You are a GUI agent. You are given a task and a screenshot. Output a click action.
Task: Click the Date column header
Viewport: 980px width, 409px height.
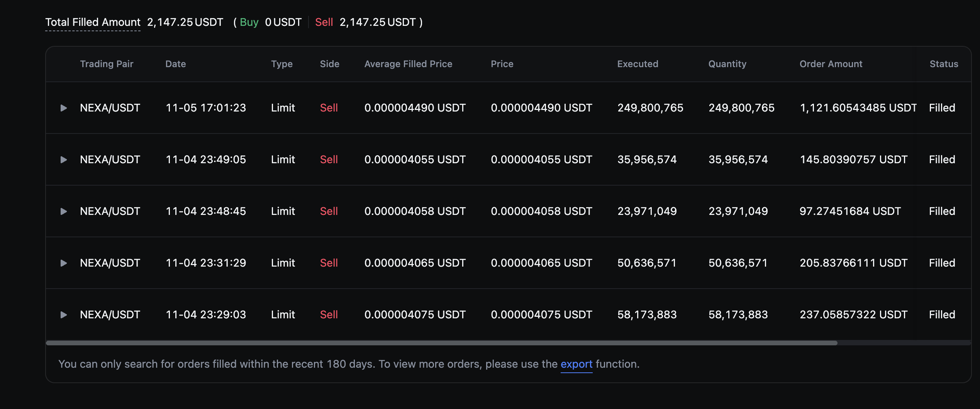tap(176, 64)
